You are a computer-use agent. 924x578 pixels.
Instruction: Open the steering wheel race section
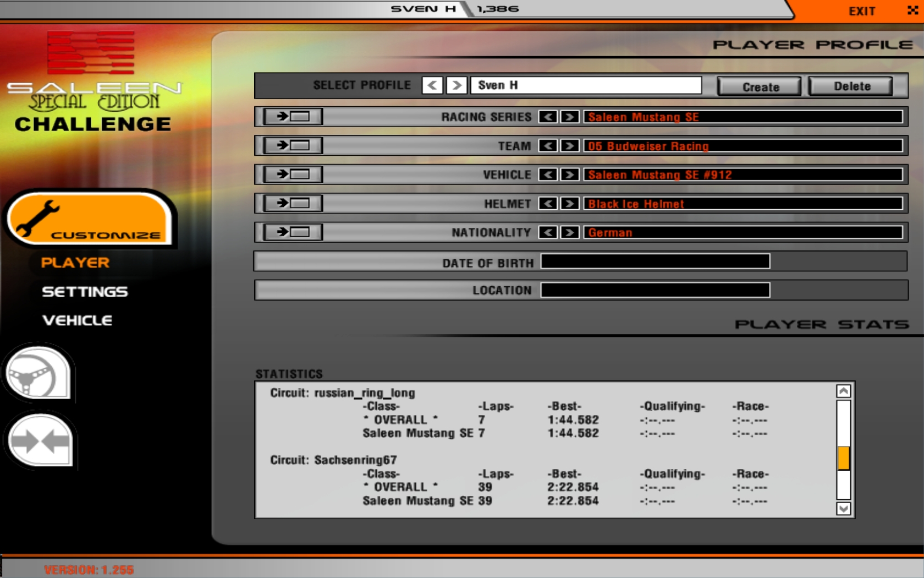point(37,374)
